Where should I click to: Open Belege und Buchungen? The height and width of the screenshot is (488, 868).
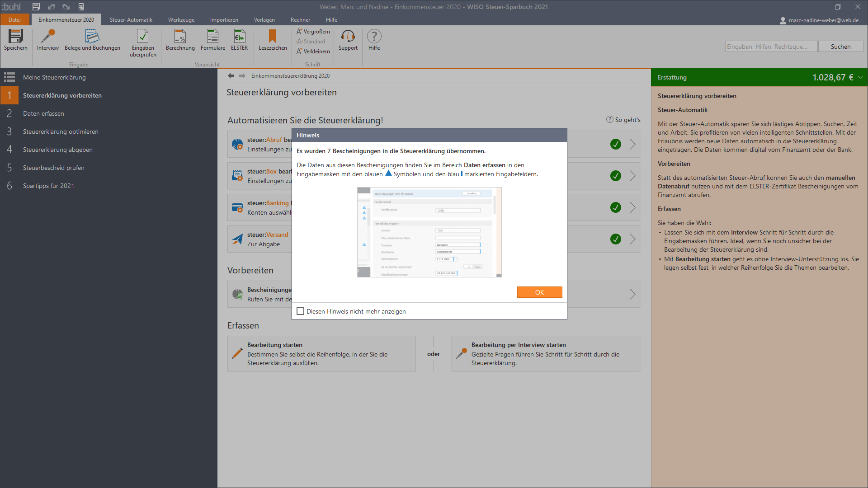[x=92, y=37]
